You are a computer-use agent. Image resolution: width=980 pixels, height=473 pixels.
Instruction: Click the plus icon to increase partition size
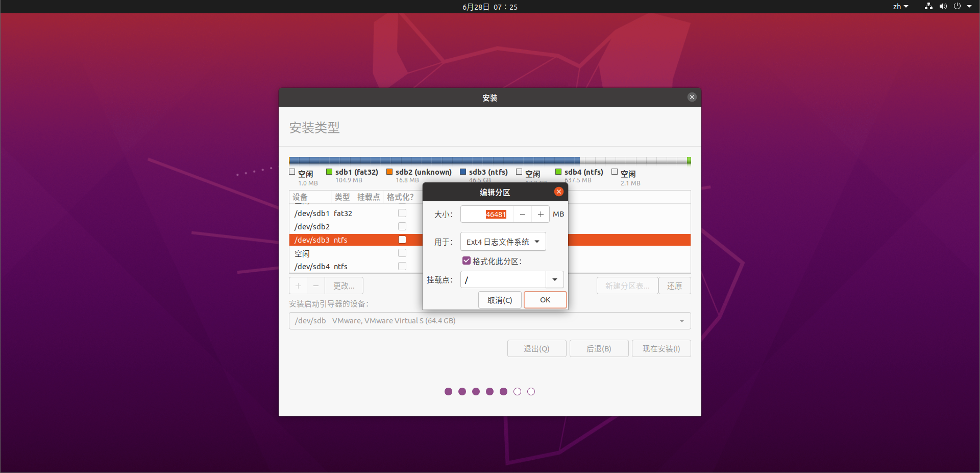click(x=541, y=215)
